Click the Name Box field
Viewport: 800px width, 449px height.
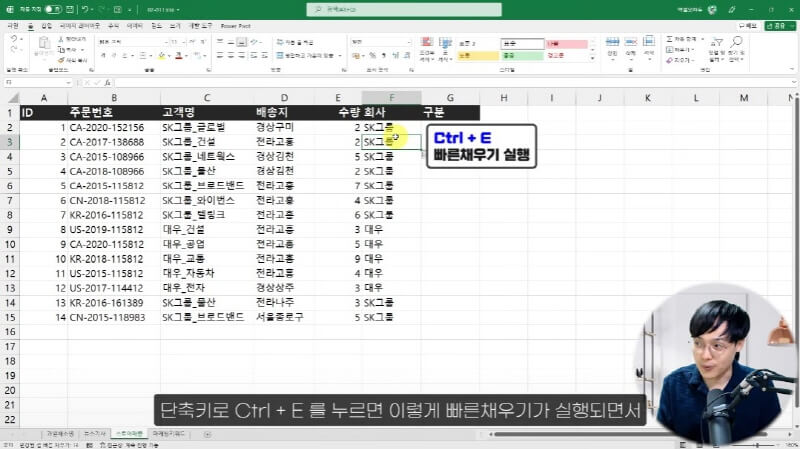(38, 83)
